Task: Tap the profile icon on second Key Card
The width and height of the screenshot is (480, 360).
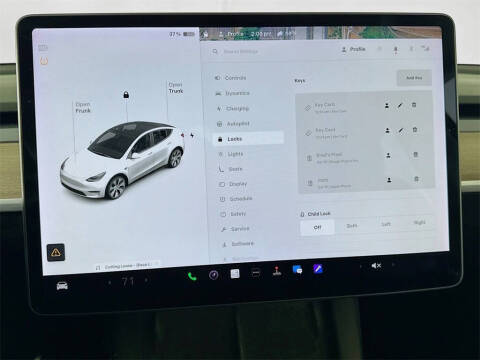Action: (387, 131)
